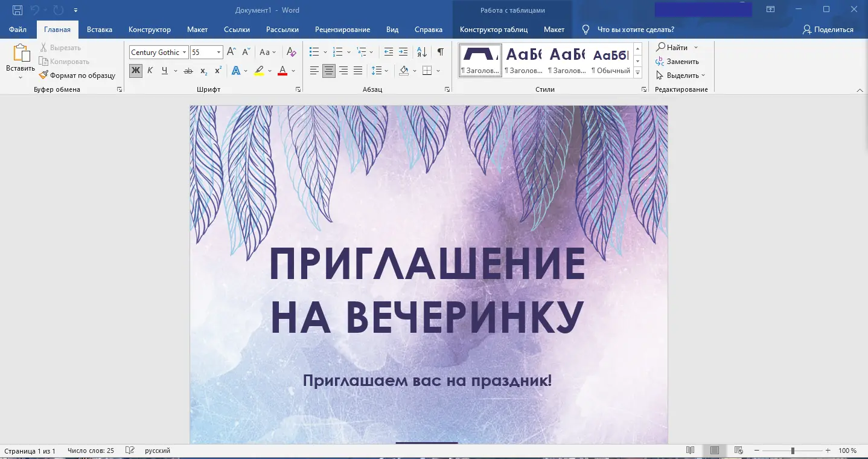Decrease the paragraph indent
The width and height of the screenshot is (868, 459).
[388, 52]
